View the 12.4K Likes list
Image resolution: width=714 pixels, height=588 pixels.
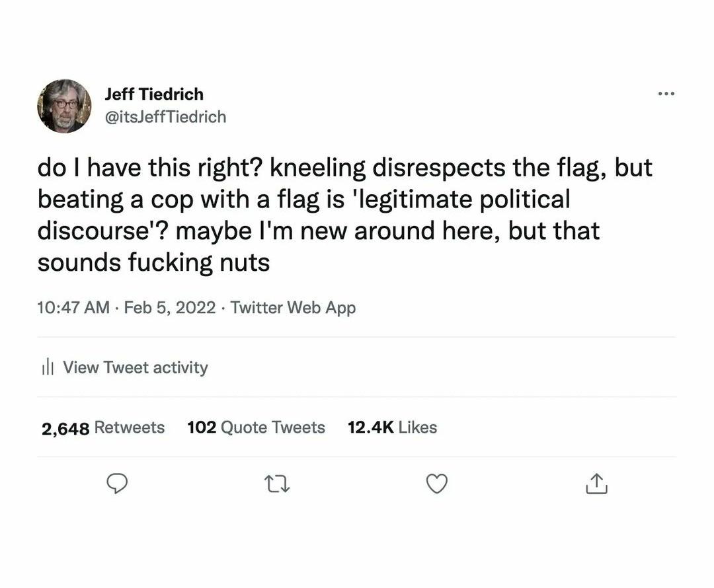[x=392, y=427]
